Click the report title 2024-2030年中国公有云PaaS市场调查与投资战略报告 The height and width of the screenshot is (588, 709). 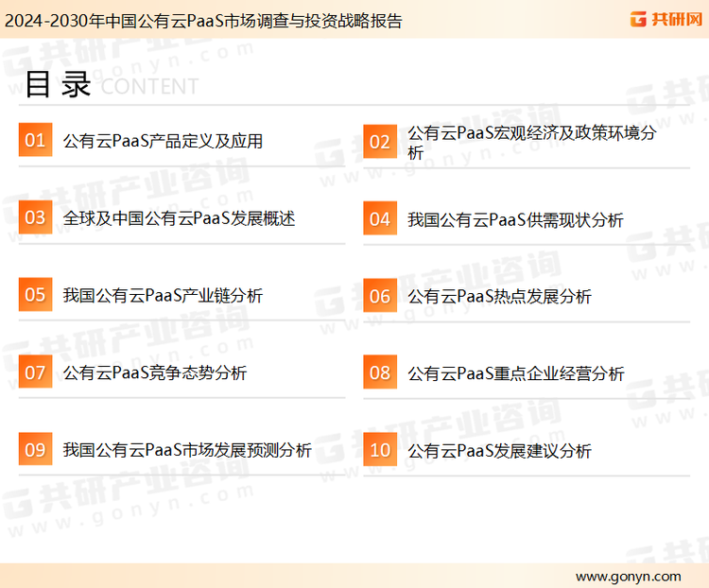203,21
